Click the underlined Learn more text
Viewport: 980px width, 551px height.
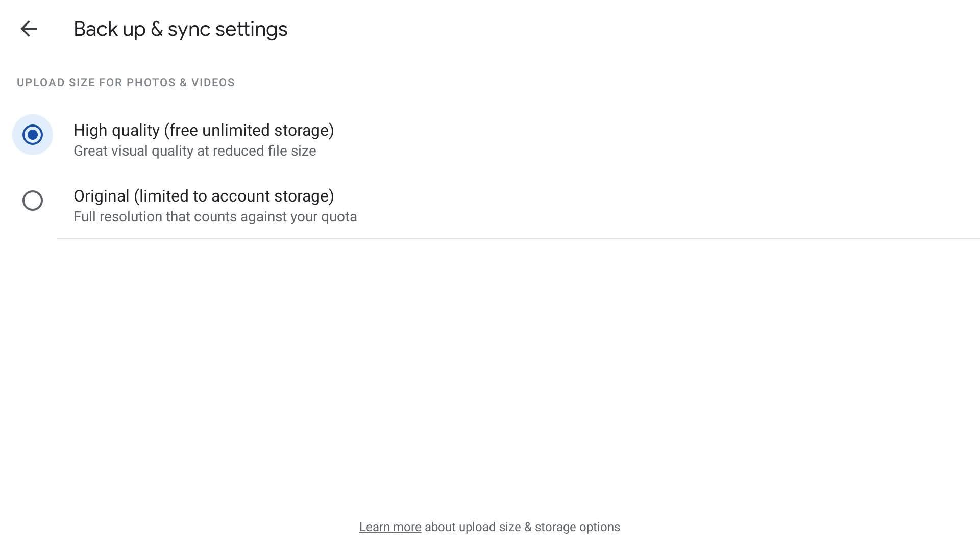click(x=390, y=527)
